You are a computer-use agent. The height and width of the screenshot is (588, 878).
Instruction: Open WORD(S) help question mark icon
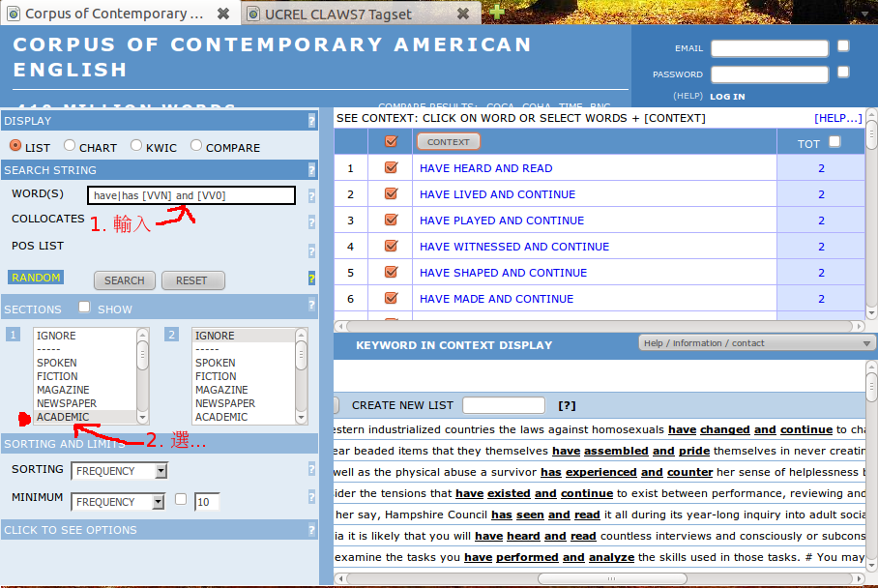click(311, 196)
